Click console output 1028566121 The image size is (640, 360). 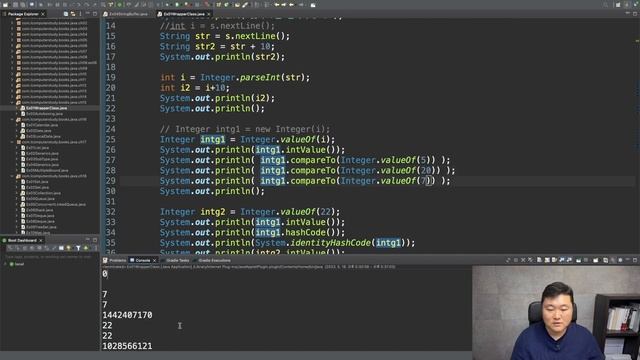tap(127, 346)
